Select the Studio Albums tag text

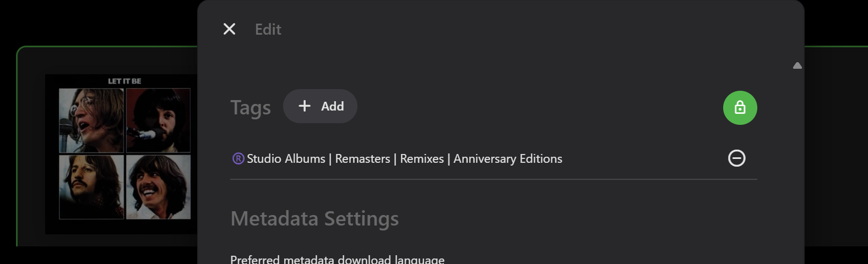pos(286,159)
